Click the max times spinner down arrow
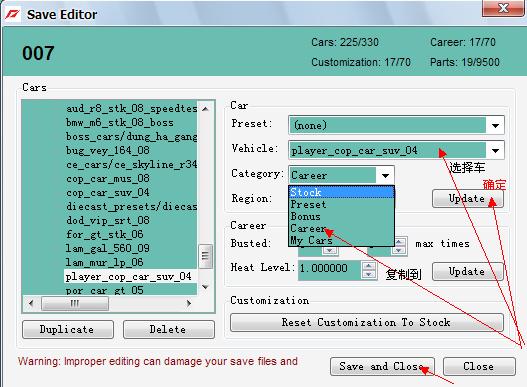The width and height of the screenshot is (527, 387). (x=399, y=250)
